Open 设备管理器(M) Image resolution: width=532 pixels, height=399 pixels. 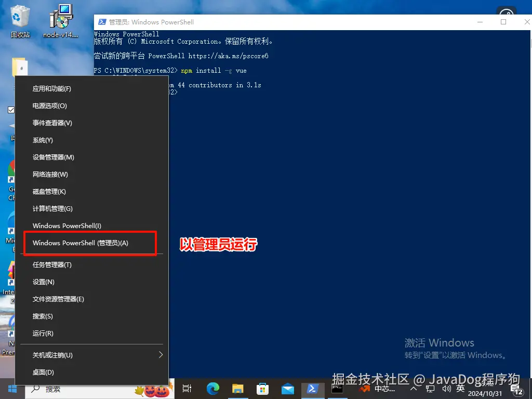pyautogui.click(x=91, y=157)
